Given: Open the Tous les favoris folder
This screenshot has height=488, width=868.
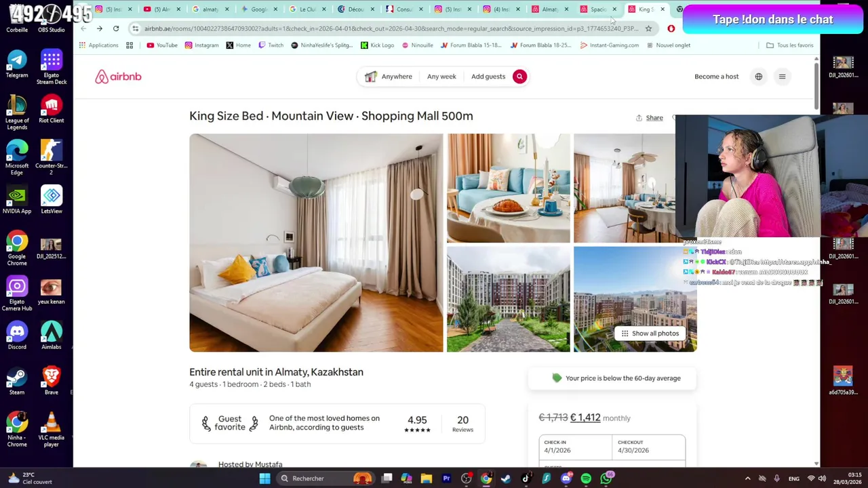Looking at the screenshot, I should 790,45.
